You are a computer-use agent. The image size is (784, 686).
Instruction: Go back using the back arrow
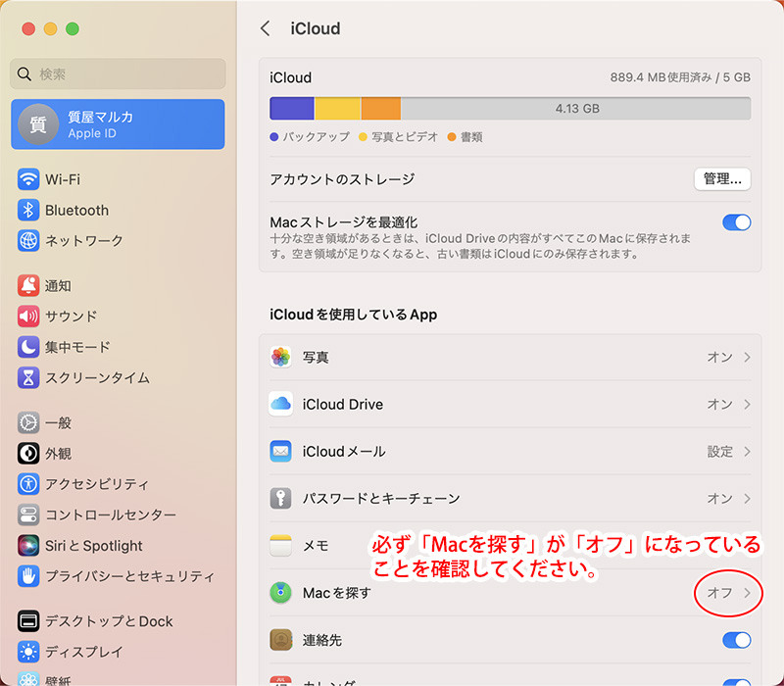265,28
